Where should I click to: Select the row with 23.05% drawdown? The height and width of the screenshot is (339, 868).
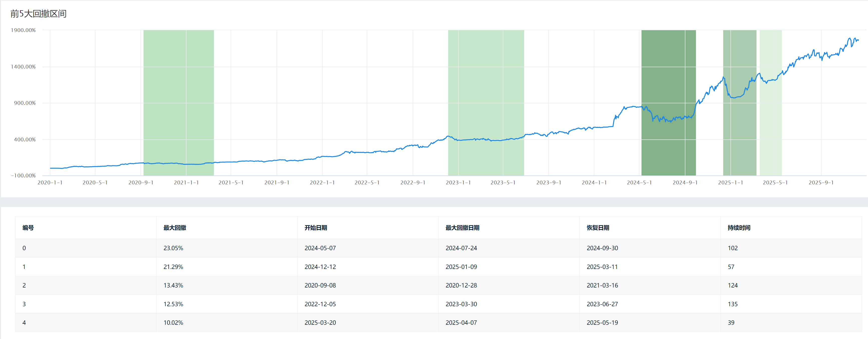click(173, 248)
